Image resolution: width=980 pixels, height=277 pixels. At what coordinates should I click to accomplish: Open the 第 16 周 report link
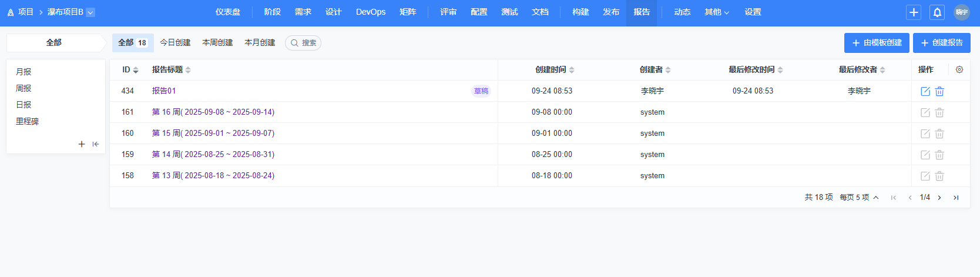[213, 112]
